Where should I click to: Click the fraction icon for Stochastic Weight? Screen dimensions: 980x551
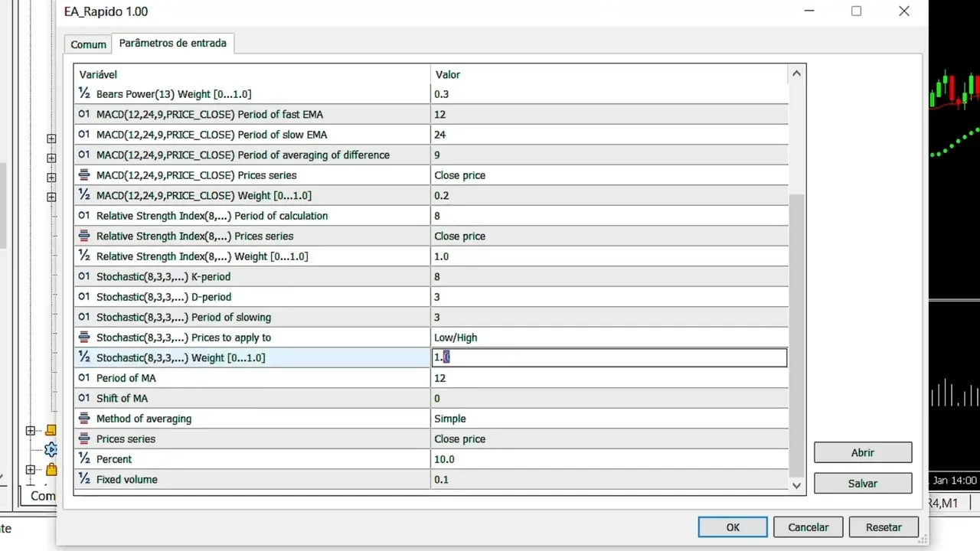[84, 357]
